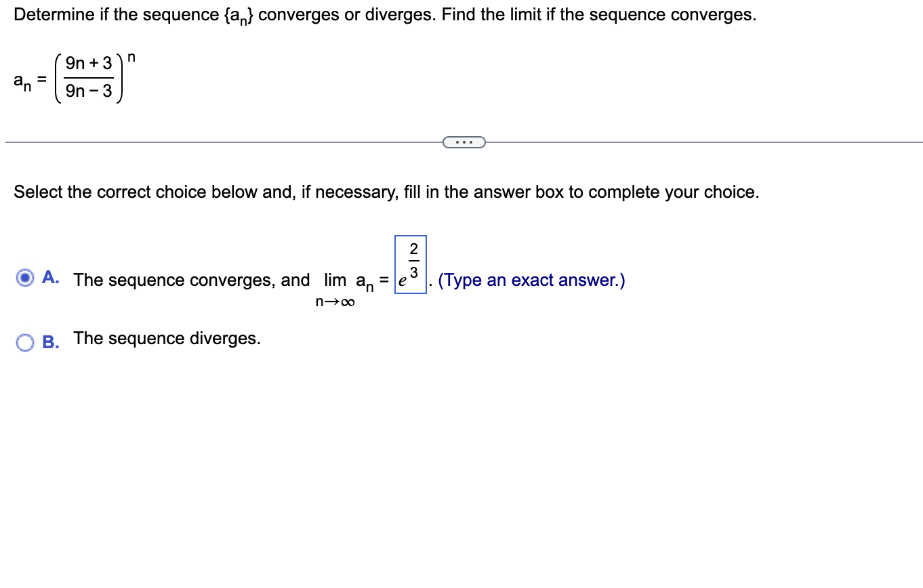Click the sequence formula for a_n

click(75, 78)
